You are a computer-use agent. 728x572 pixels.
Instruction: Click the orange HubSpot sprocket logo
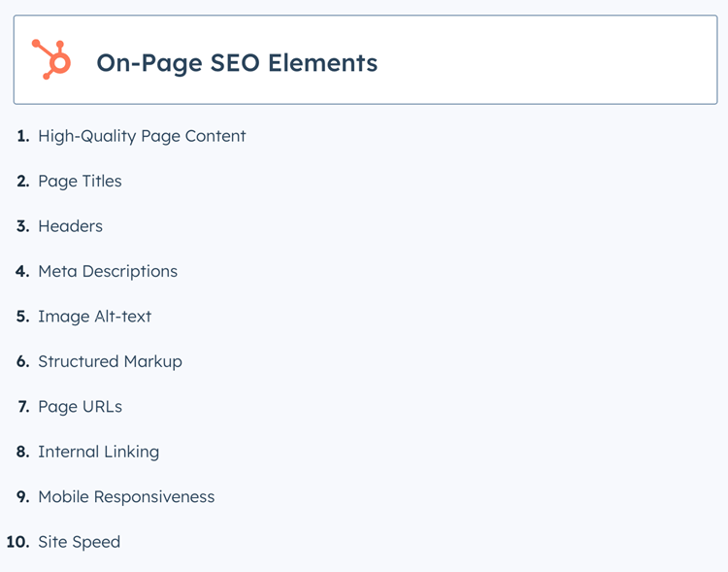point(52,59)
